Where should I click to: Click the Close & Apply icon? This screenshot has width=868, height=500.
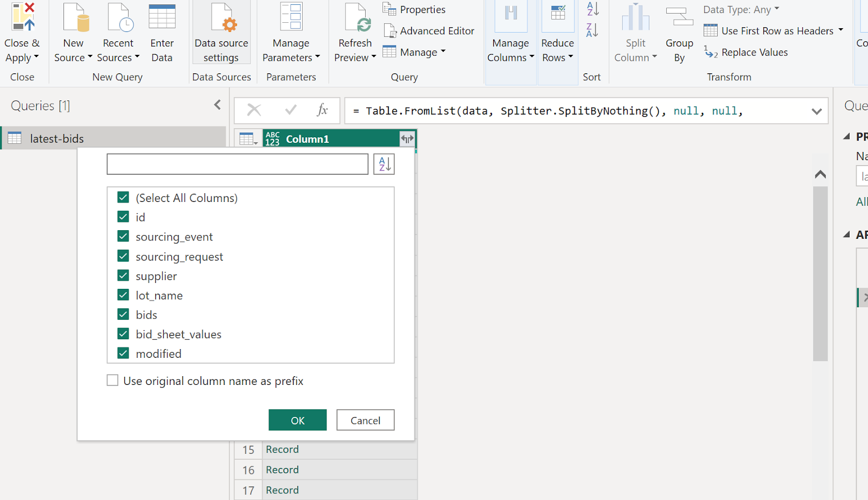23,17
